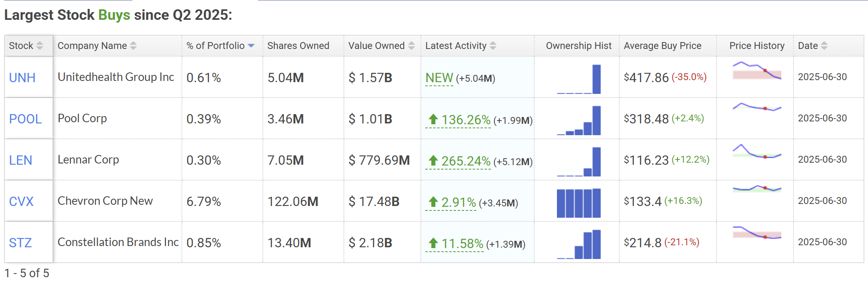Select the Lennar Corp company name
Image resolution: width=868 pixels, height=293 pixels.
88,159
